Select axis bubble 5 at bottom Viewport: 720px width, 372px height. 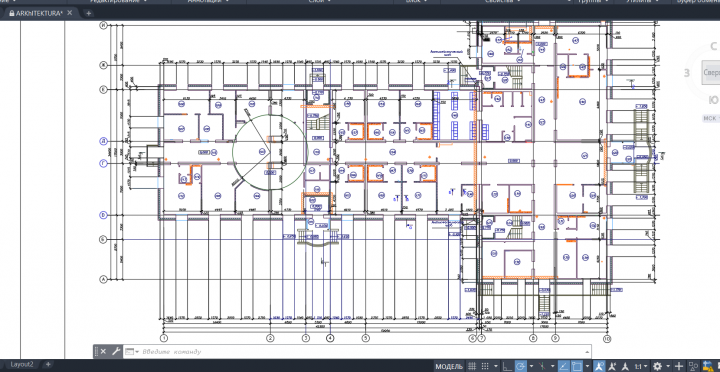(x=366, y=338)
